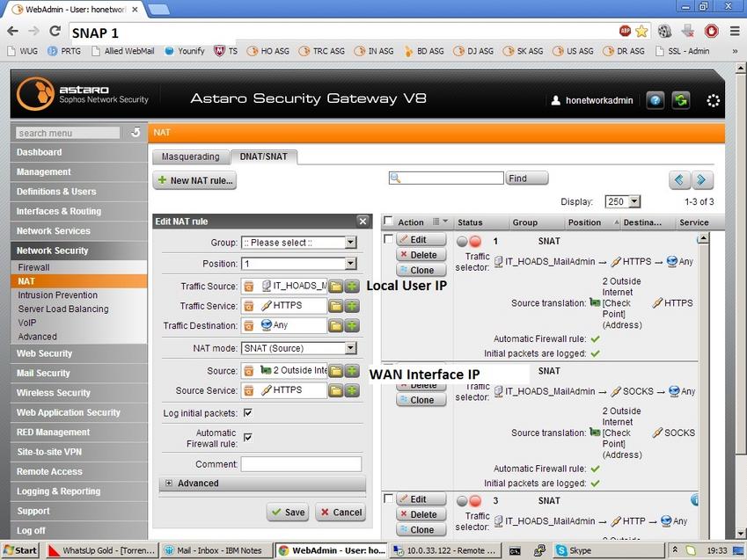Tick the checkbox for NAT rule 3
The image size is (747, 560).
coord(388,498)
